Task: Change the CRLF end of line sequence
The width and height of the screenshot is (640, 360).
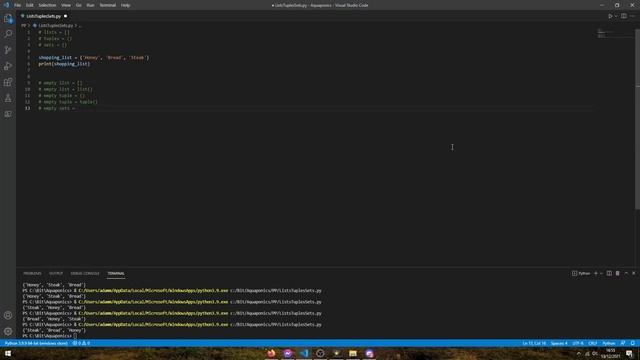Action: (593, 343)
